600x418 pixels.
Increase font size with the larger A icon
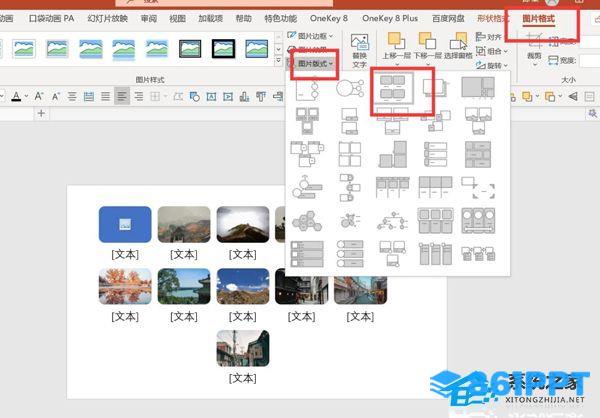39,96
